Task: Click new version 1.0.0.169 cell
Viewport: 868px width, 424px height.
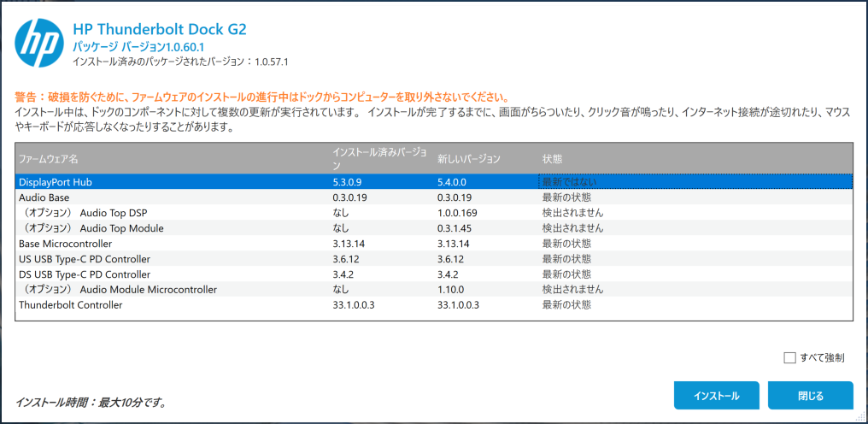Action: point(457,213)
